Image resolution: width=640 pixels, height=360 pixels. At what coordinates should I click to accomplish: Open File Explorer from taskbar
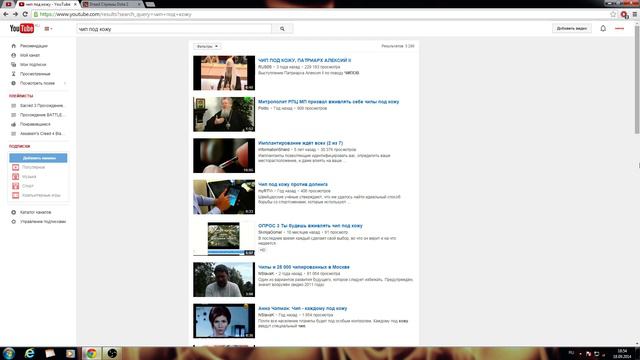[x=50, y=353]
